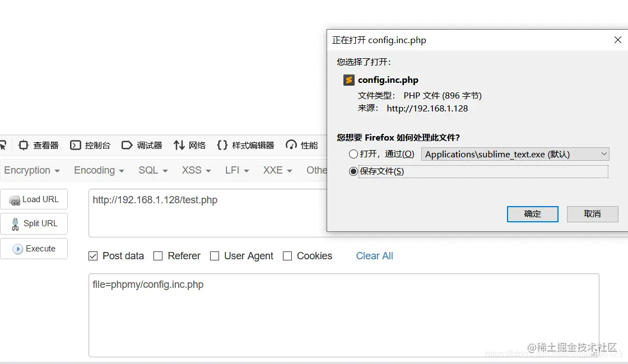This screenshot has width=628, height=364.
Task: Open the XSS dropdown menu
Action: (196, 170)
